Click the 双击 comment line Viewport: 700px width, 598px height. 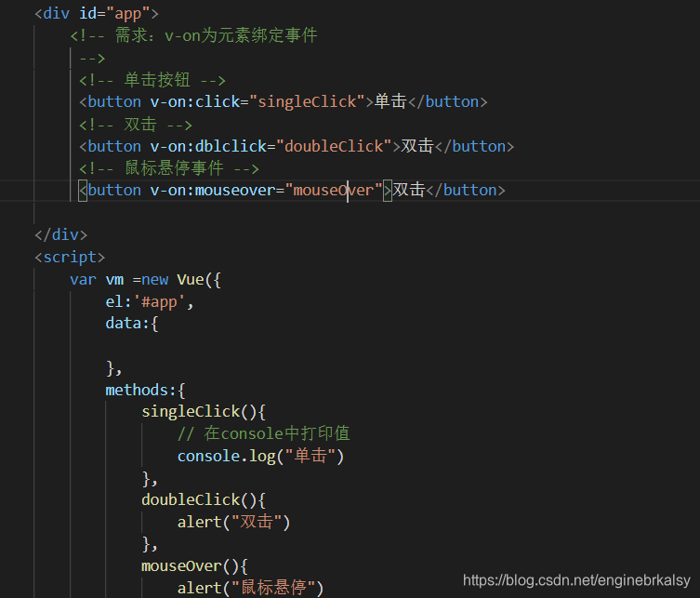(136, 124)
